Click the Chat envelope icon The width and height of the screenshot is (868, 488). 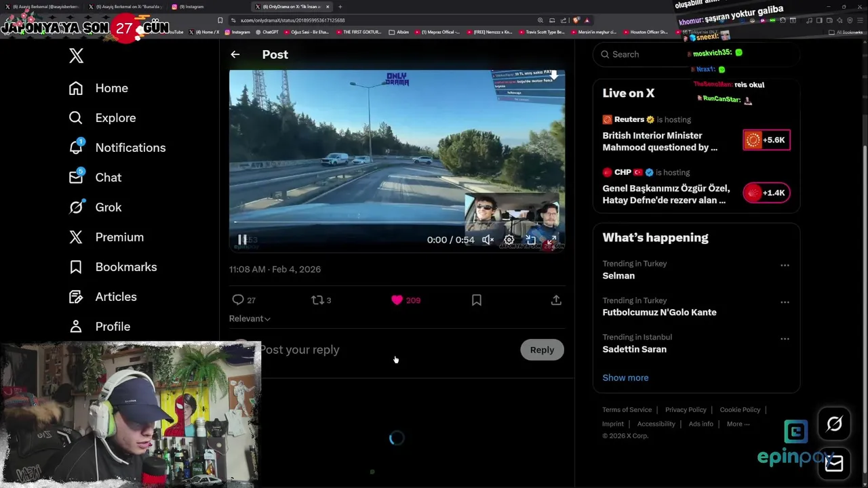[x=76, y=178]
